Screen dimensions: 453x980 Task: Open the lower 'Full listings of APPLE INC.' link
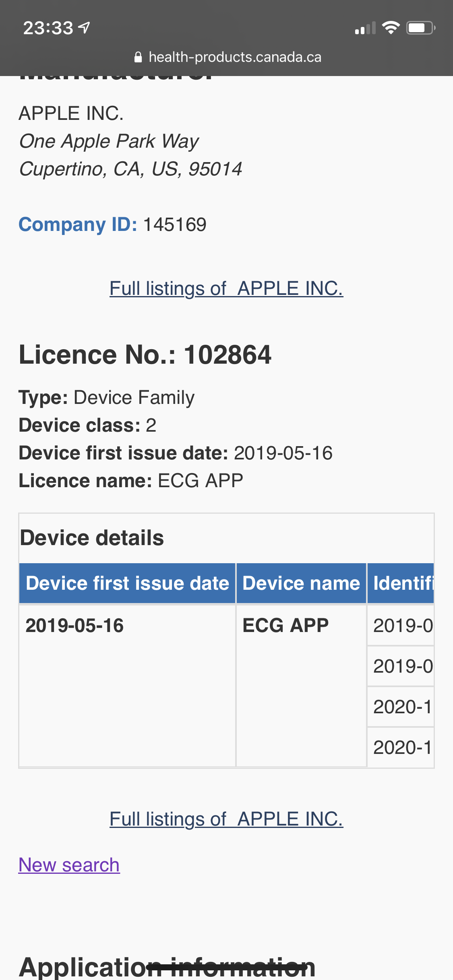[x=226, y=819]
